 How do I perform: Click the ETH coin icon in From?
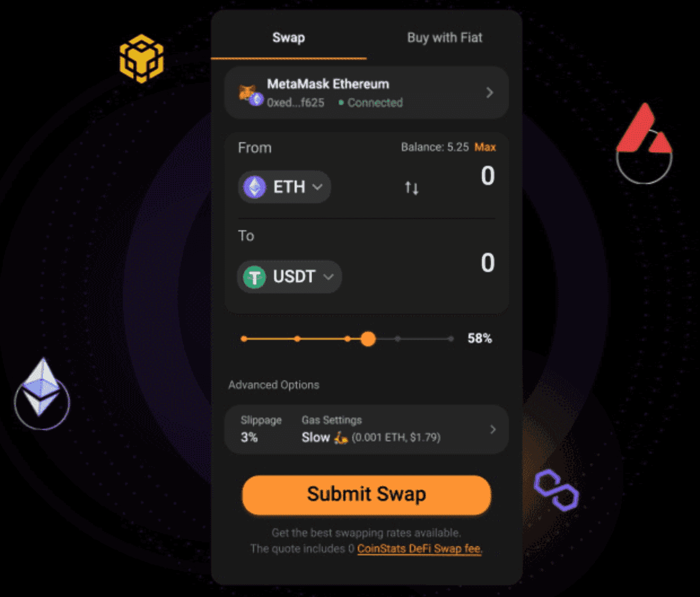[255, 187]
